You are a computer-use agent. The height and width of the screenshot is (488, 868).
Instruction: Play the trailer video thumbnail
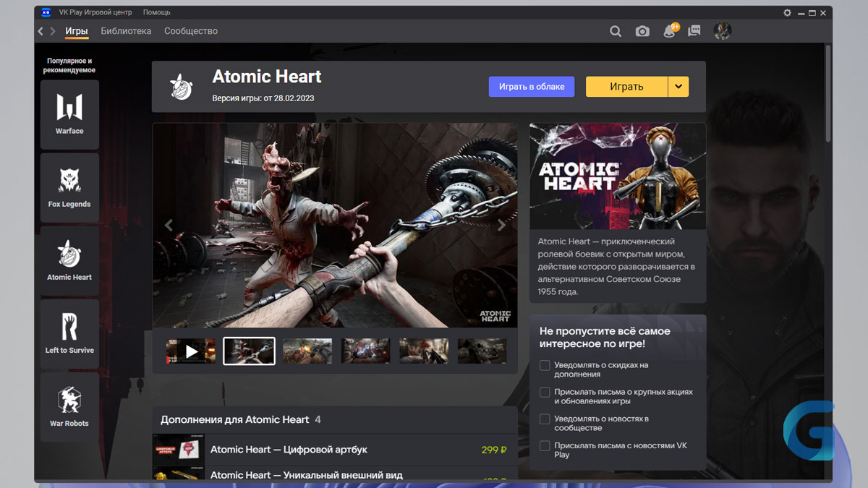[x=191, y=351]
